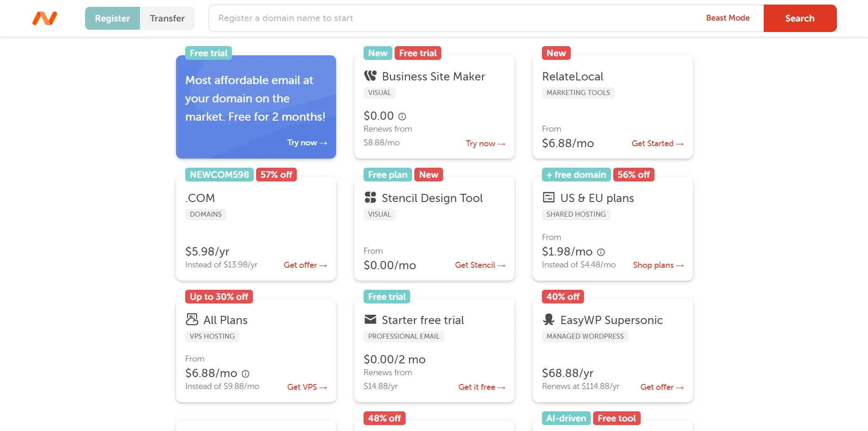Click the NEWCOM598 promo code badge
This screenshot has height=431, width=868.
[x=219, y=175]
